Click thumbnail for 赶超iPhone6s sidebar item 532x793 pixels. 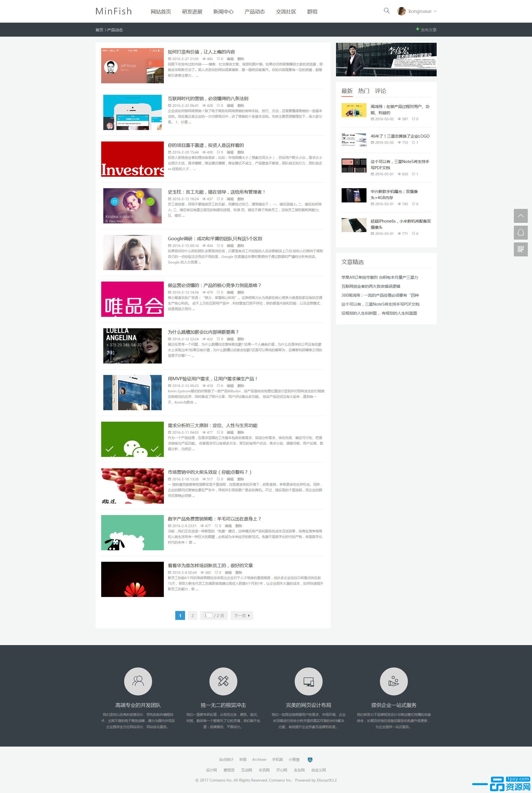[x=354, y=225]
